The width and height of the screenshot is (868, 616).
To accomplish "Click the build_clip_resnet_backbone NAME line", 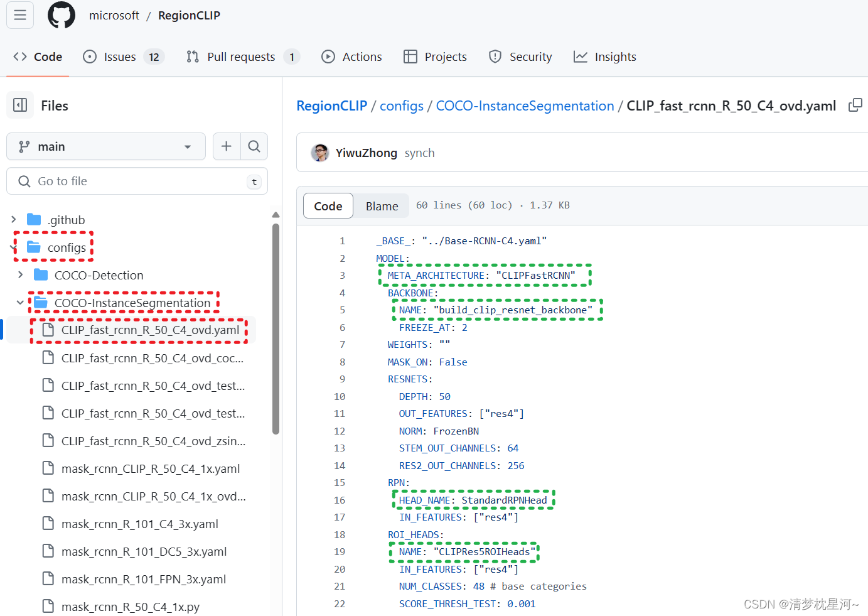I will click(496, 310).
